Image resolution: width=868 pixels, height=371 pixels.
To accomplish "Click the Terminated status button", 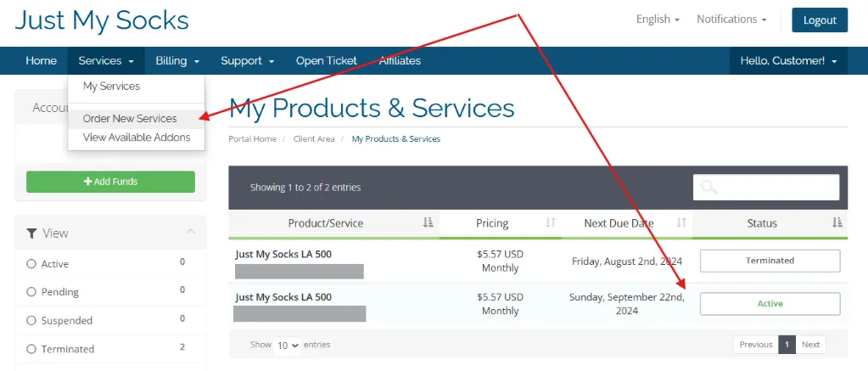I will pos(770,261).
